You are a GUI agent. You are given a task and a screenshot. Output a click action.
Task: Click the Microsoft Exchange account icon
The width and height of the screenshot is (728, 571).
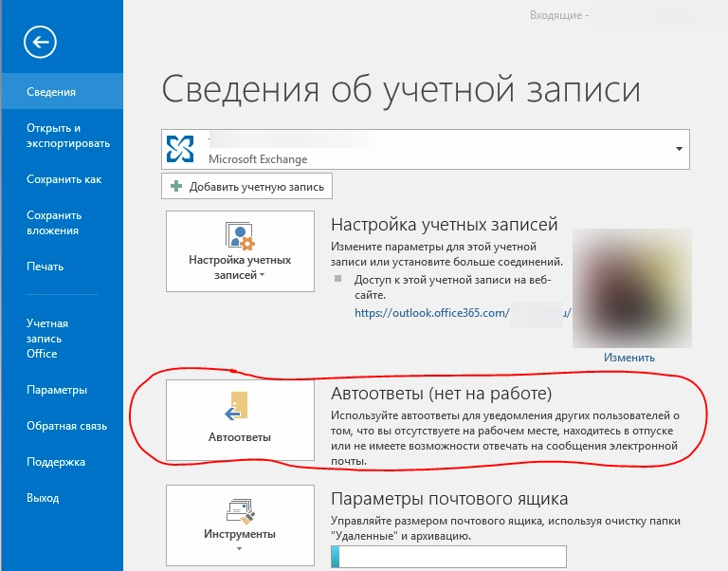tap(180, 149)
